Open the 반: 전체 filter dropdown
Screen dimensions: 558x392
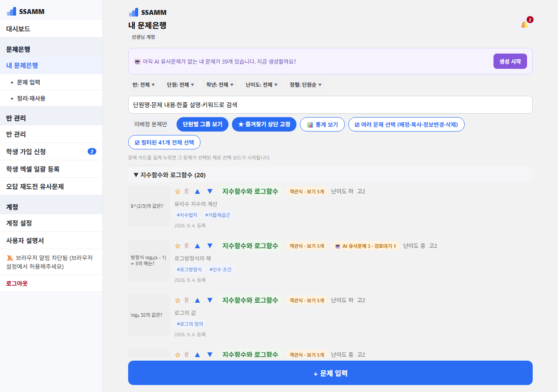[x=144, y=84]
